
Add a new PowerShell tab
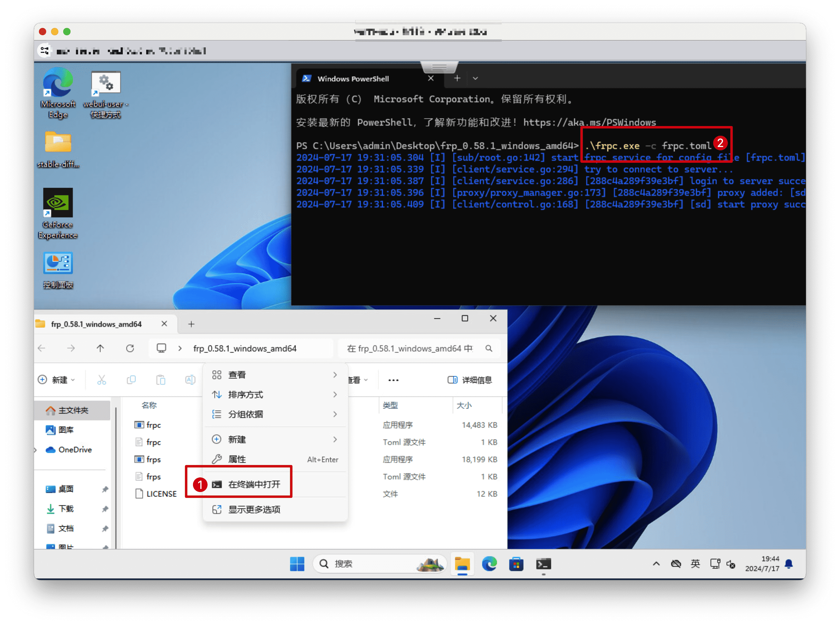(457, 78)
